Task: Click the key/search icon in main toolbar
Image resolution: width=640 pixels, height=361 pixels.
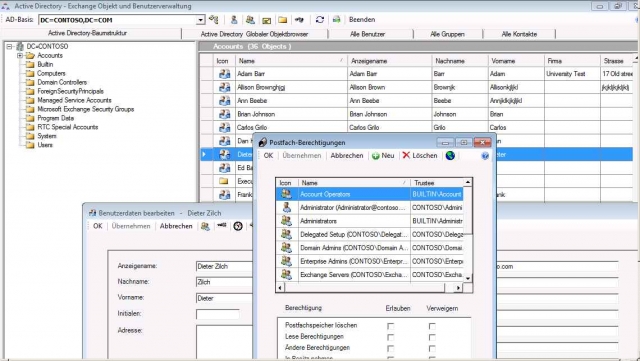Action: (x=300, y=19)
